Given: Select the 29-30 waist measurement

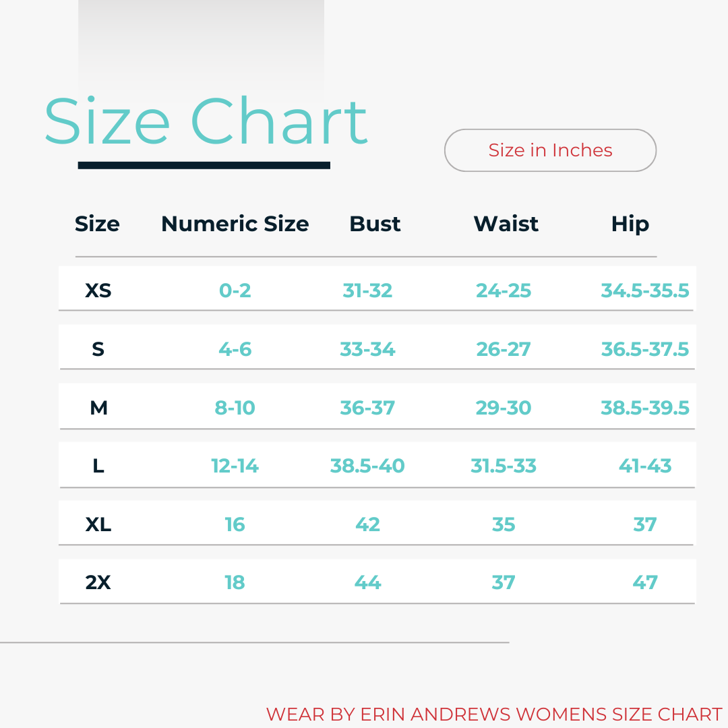Looking at the screenshot, I should [x=504, y=408].
